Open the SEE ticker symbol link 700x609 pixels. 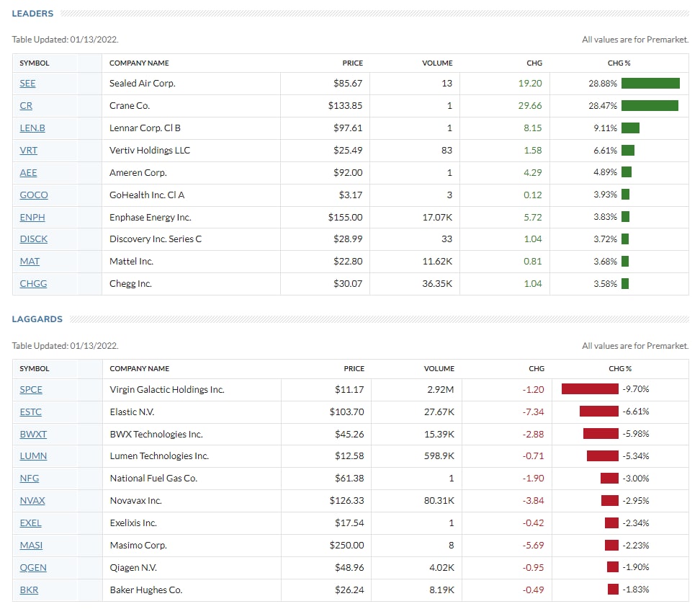[27, 84]
